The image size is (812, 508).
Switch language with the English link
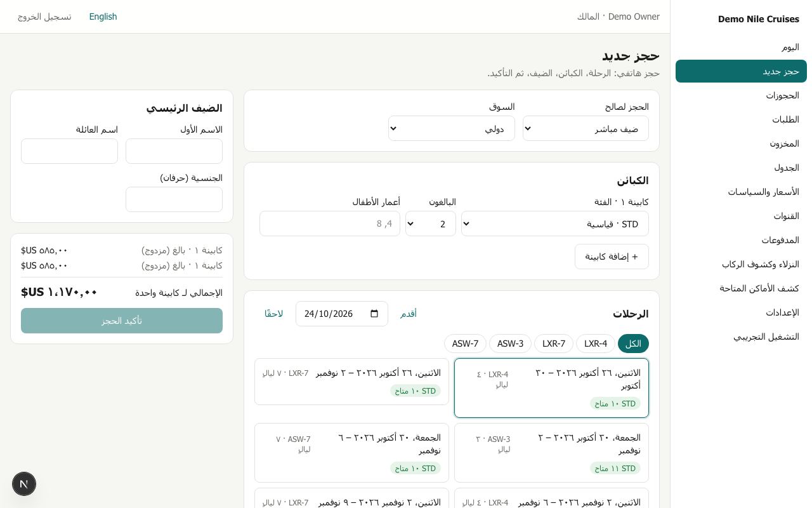[x=103, y=17]
